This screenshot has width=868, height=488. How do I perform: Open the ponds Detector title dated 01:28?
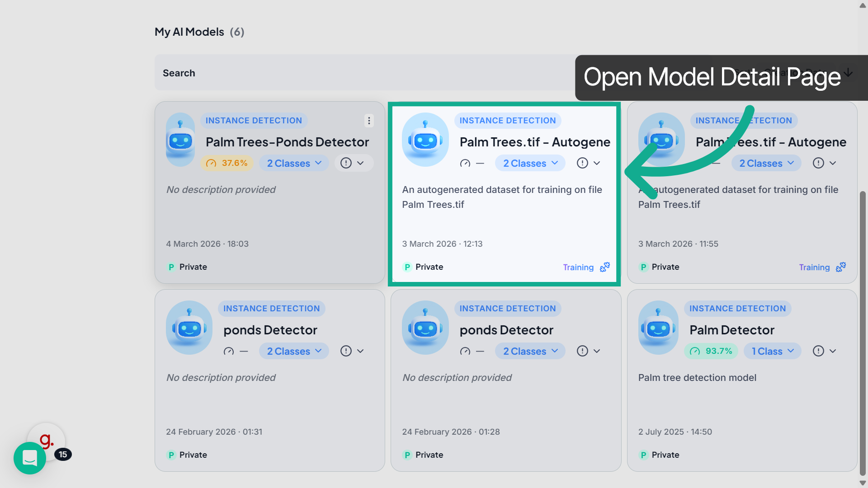tap(506, 330)
